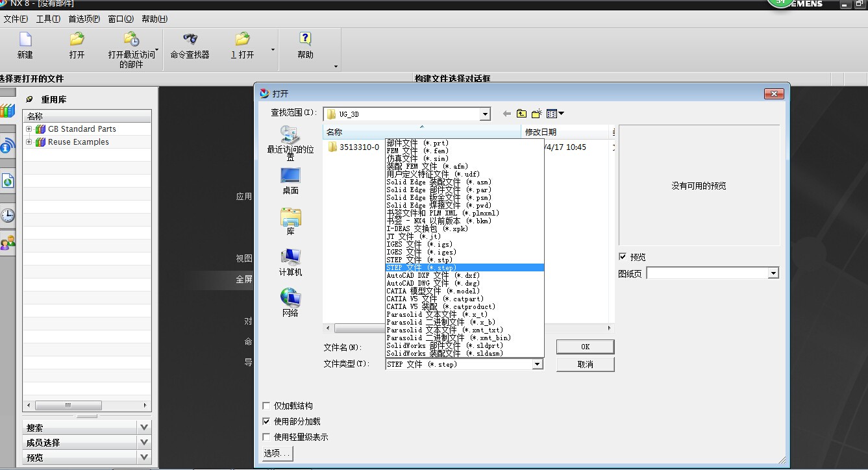Choose AutoCAD DXF 文件 (*.dxf) type
868x470 pixels.
[x=464, y=275]
